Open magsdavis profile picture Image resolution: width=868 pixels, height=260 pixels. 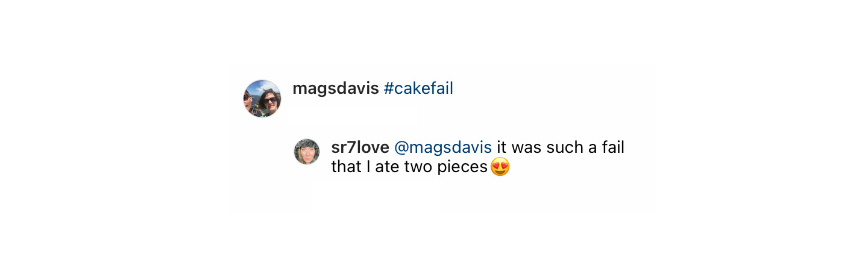tap(262, 98)
